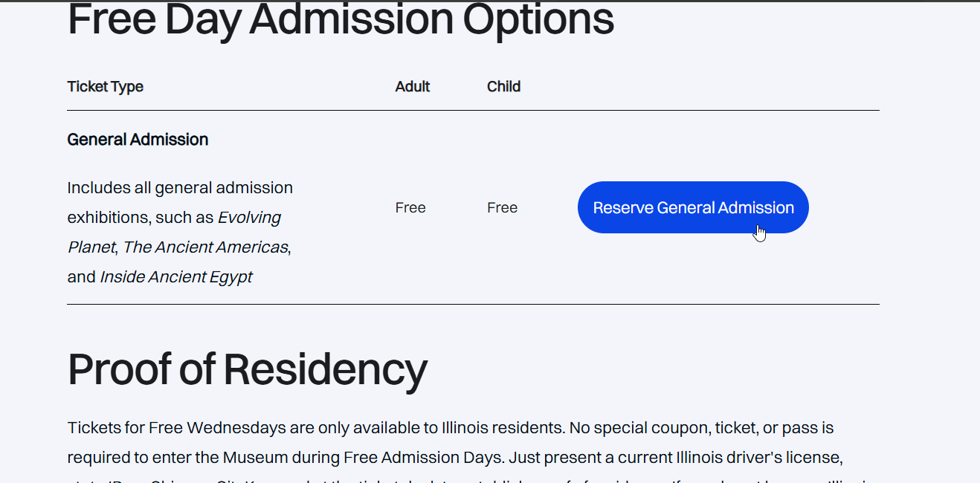Click the words Includes all general admission
Screen dimensions: 980x483
(x=180, y=188)
